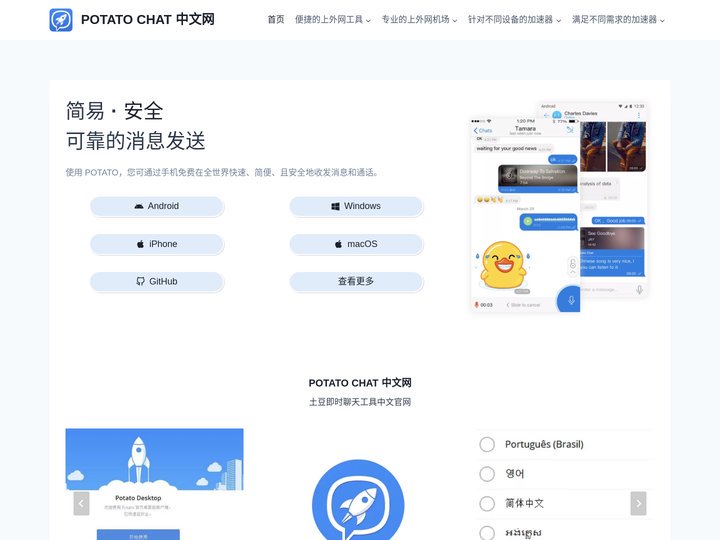Select the 영어 radio option
This screenshot has width=720, height=540.
[487, 474]
